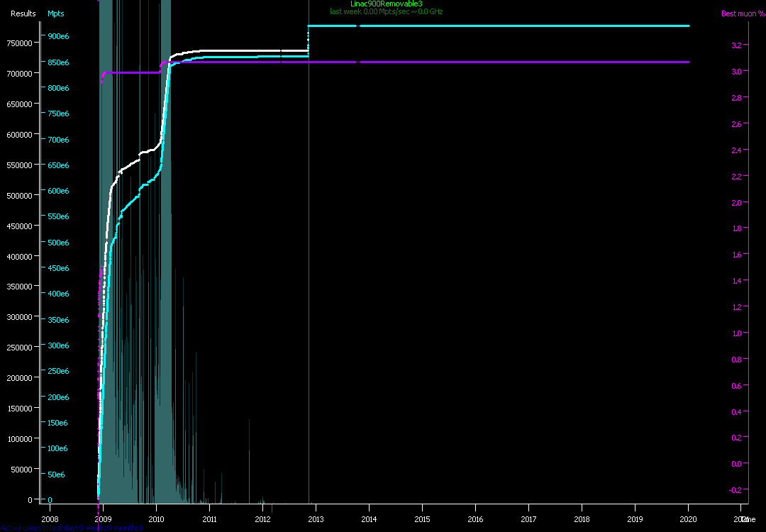Click the 50e6 Mpts axis value
This screenshot has height=532, width=766.
[57, 475]
